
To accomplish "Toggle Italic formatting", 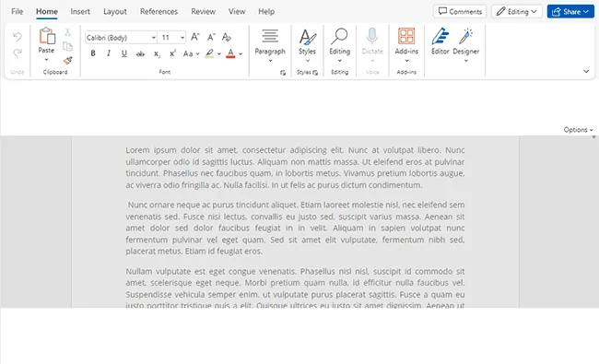I will [109, 53].
